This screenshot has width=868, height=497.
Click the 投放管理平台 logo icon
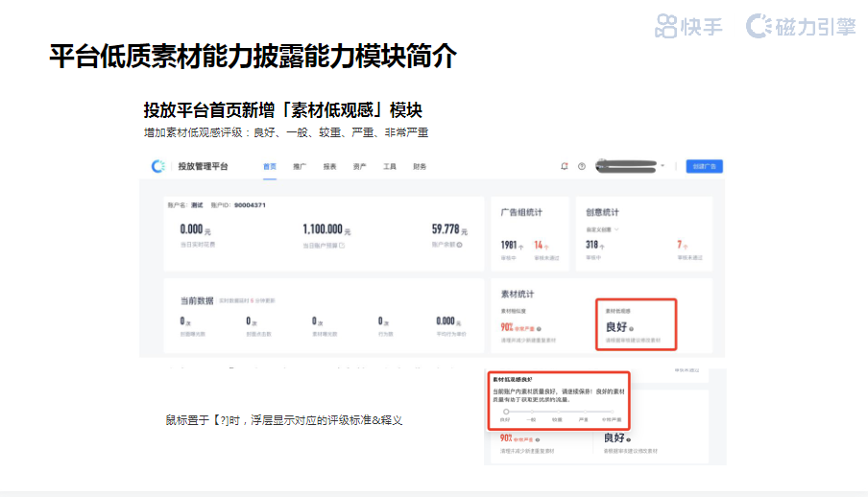click(x=157, y=166)
